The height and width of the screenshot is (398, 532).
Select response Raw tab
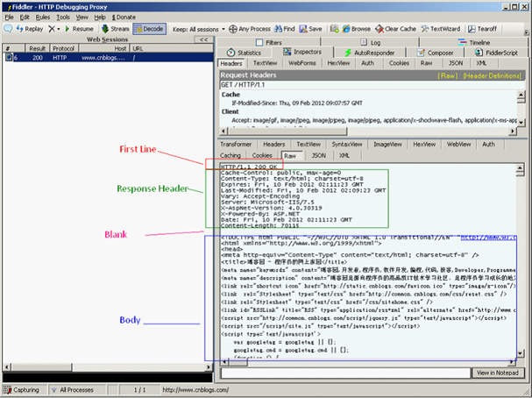click(290, 156)
